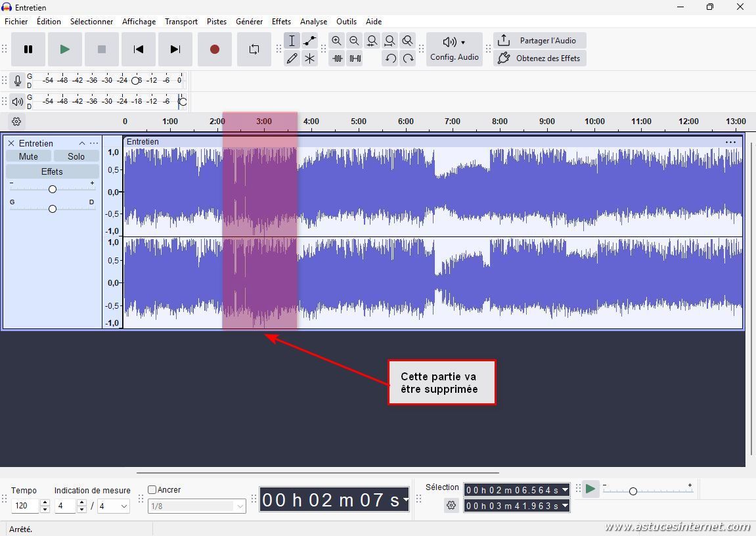The height and width of the screenshot is (536, 756).
Task: Click the Record button
Action: point(214,49)
